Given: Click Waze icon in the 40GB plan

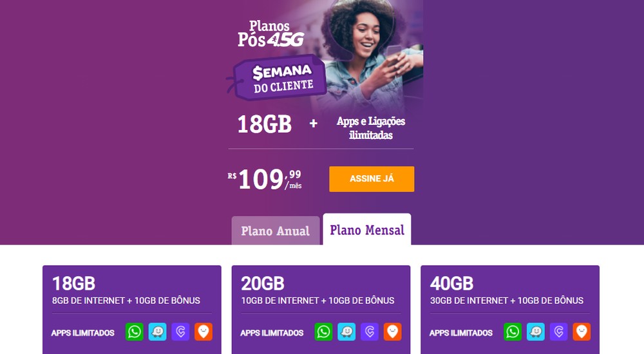Looking at the screenshot, I should tap(536, 332).
